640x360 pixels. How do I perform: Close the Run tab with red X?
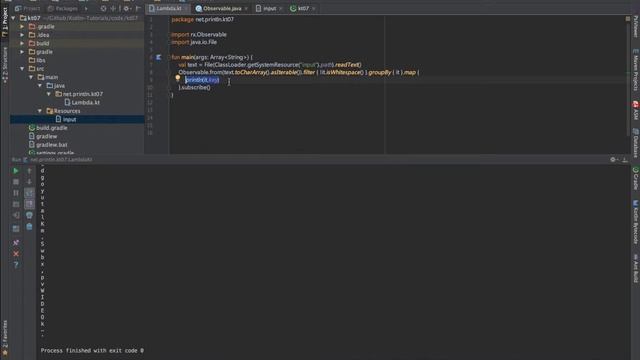tap(16, 254)
